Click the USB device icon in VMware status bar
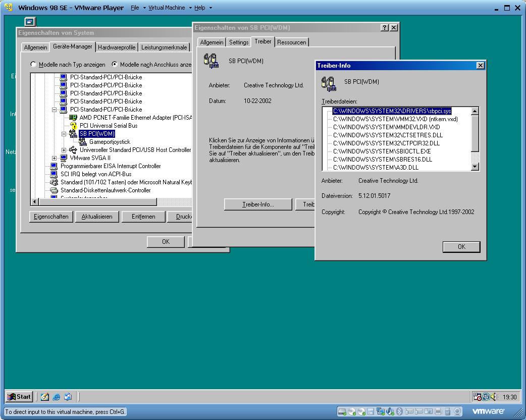Image resolution: width=526 pixels, height=420 pixels. (x=447, y=411)
